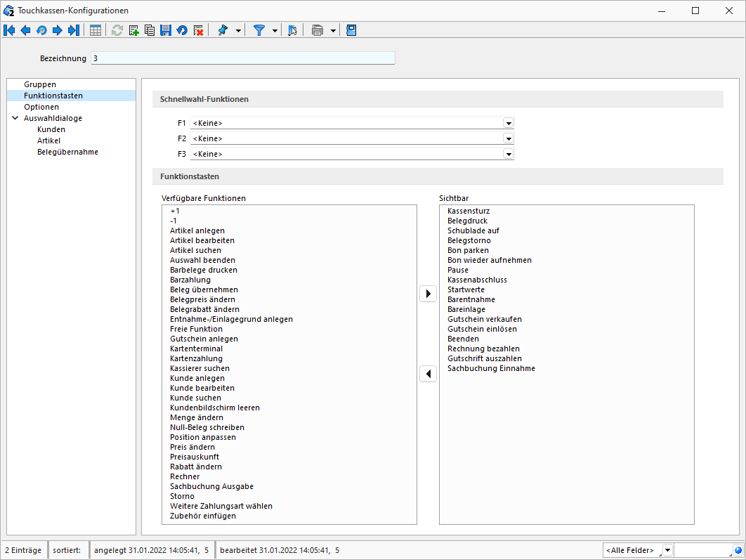Select 'Storno' in available functions

pos(182,496)
